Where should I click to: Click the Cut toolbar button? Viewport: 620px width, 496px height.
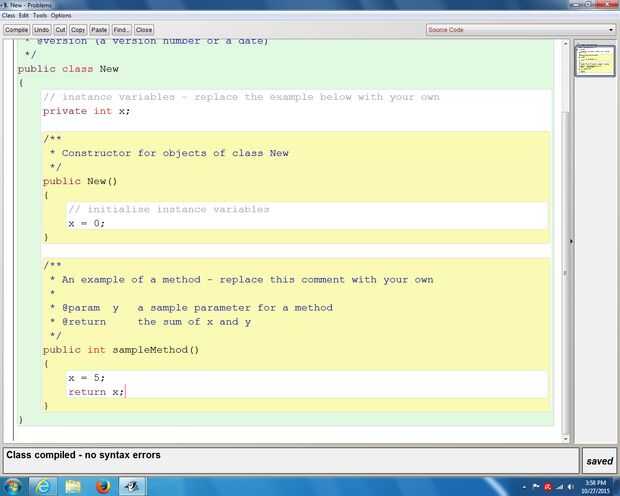pos(60,30)
